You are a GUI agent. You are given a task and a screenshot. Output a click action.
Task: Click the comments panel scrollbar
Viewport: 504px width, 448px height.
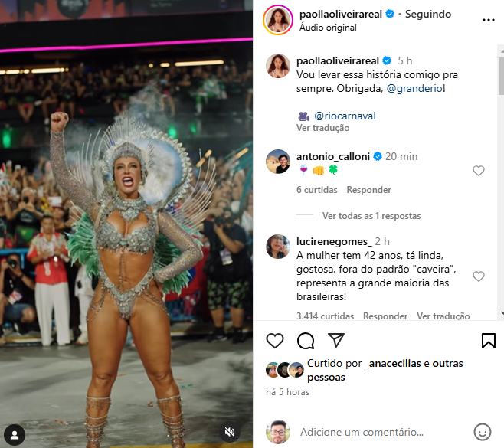(x=501, y=76)
